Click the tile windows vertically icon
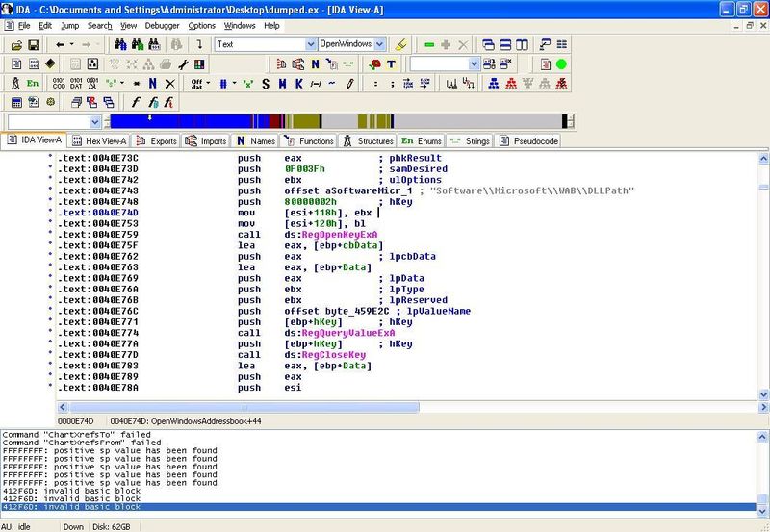 point(522,45)
